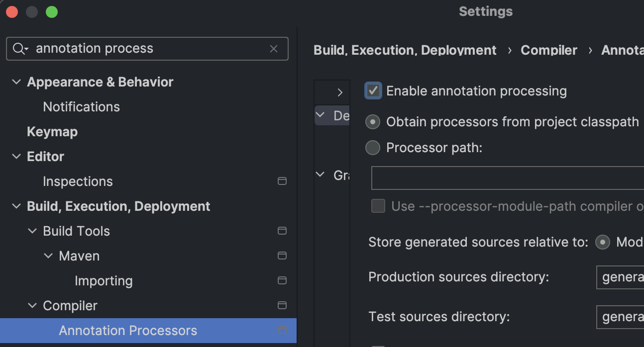Clear the settings search field text

(273, 49)
